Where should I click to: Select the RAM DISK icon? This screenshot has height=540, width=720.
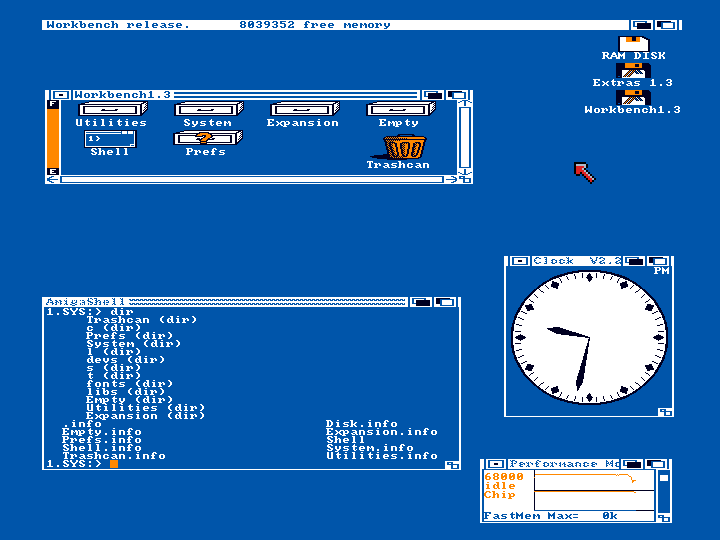(x=633, y=44)
